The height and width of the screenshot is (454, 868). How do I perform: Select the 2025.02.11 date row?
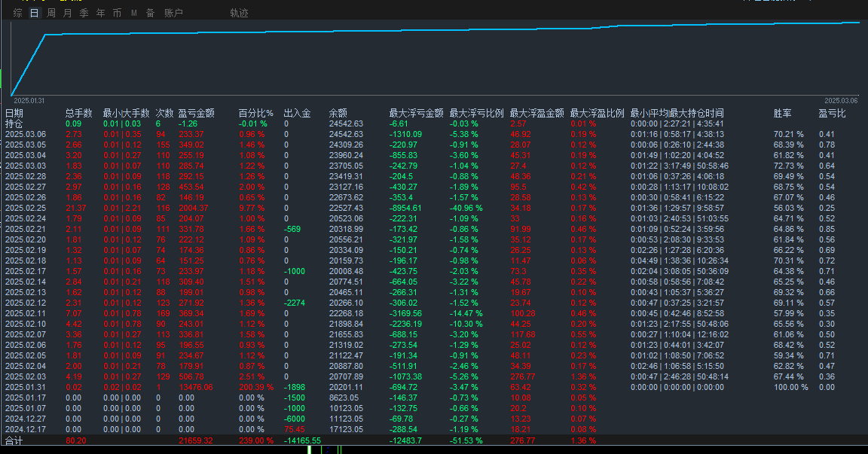[26, 313]
